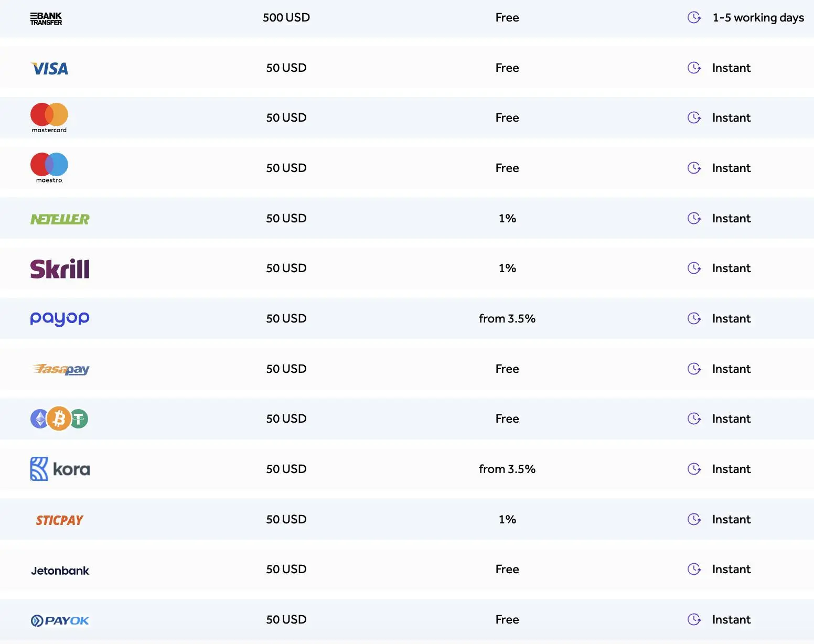Click clock icon in FasaPay row
The width and height of the screenshot is (814, 644).
pyautogui.click(x=694, y=369)
